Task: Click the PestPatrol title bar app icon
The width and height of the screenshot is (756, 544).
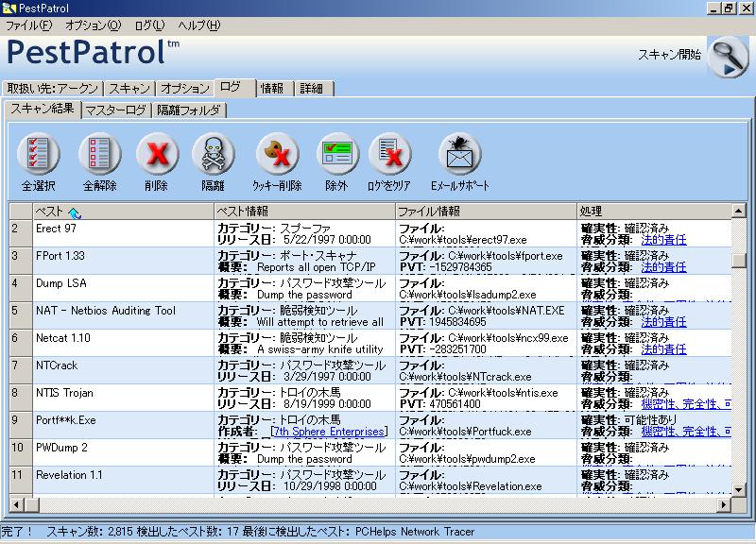Action: [9, 8]
